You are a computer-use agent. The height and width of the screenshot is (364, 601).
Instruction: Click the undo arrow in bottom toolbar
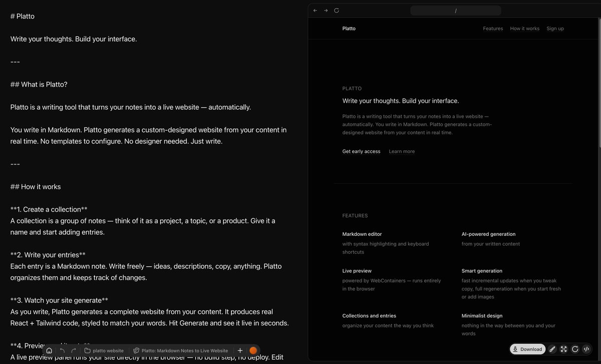(x=62, y=350)
